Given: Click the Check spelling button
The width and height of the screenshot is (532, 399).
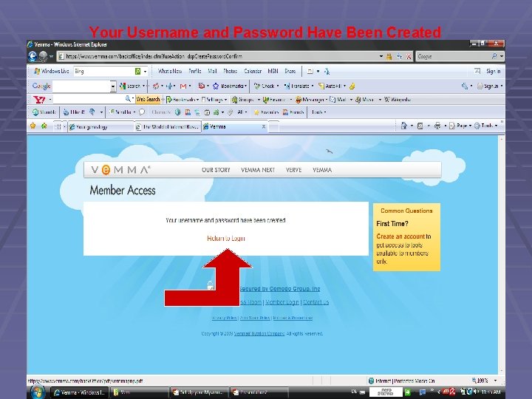Looking at the screenshot, I should (x=265, y=86).
